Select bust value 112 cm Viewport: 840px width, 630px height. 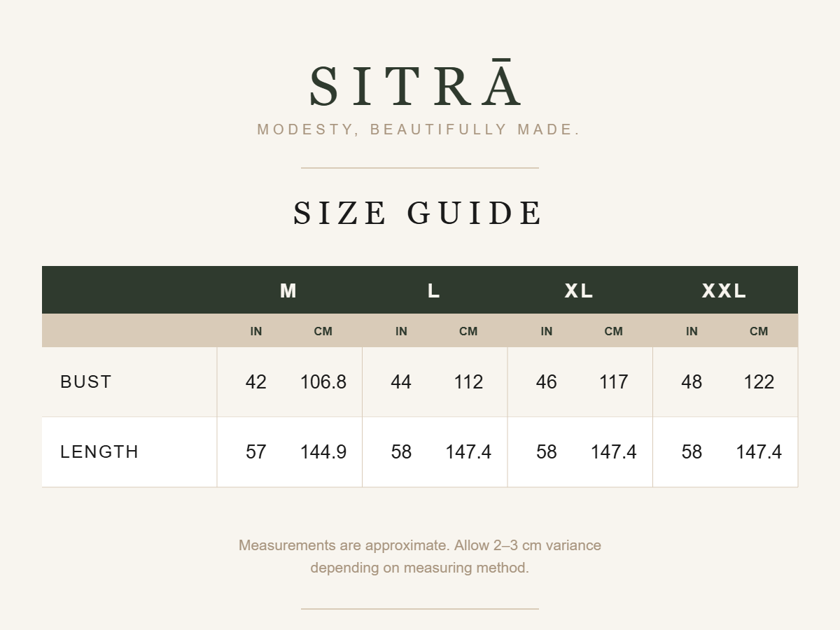click(x=468, y=381)
